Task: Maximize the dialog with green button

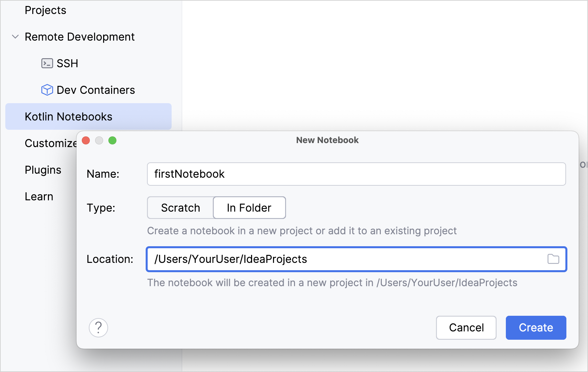Action: (112, 140)
